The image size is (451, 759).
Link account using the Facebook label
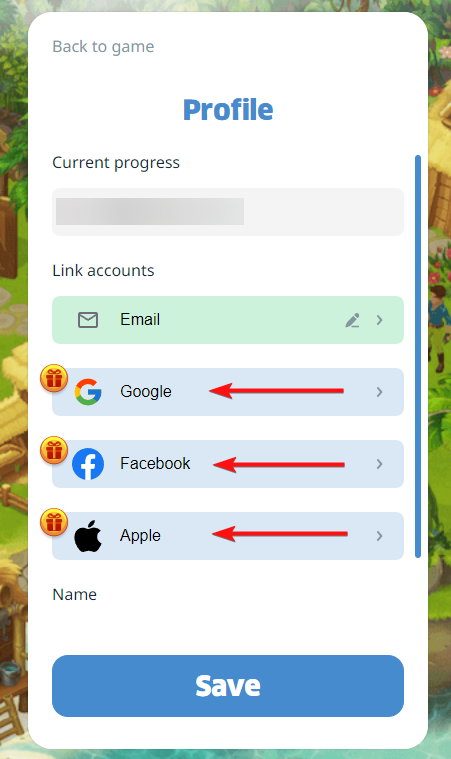(155, 463)
